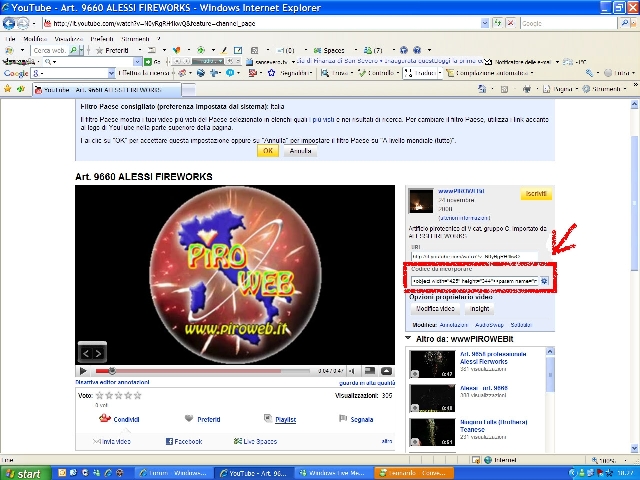Screen dimensions: 640x480
Task: Rate the video with the fifth star
Action: coord(138,395)
